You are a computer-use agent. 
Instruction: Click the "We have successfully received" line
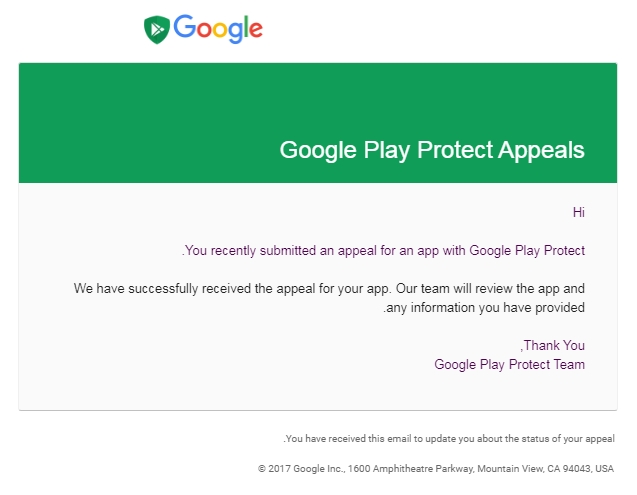pos(329,289)
